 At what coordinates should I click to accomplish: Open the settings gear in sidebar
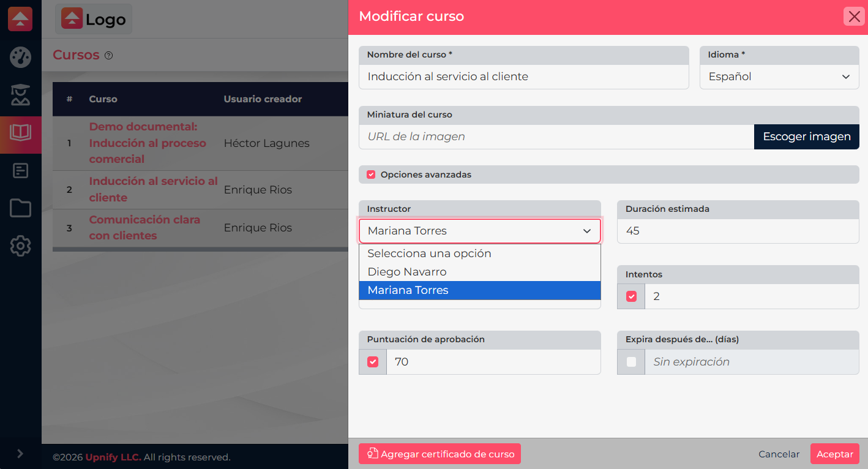21,246
